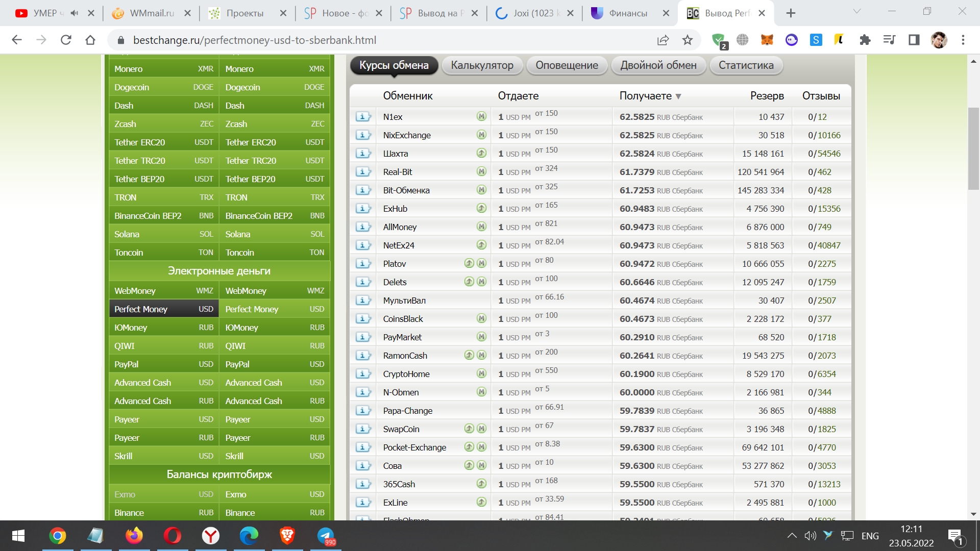
Task: Open the Chrome extensions puzzle icon
Action: 865,40
